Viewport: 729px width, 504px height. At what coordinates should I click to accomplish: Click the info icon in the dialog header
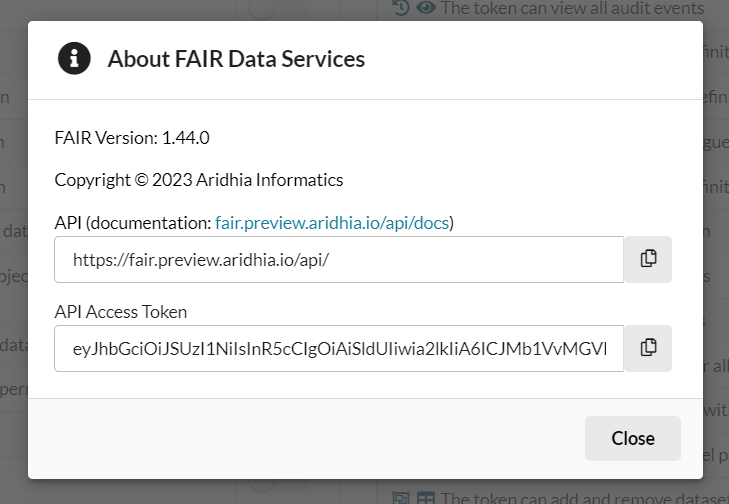[75, 59]
